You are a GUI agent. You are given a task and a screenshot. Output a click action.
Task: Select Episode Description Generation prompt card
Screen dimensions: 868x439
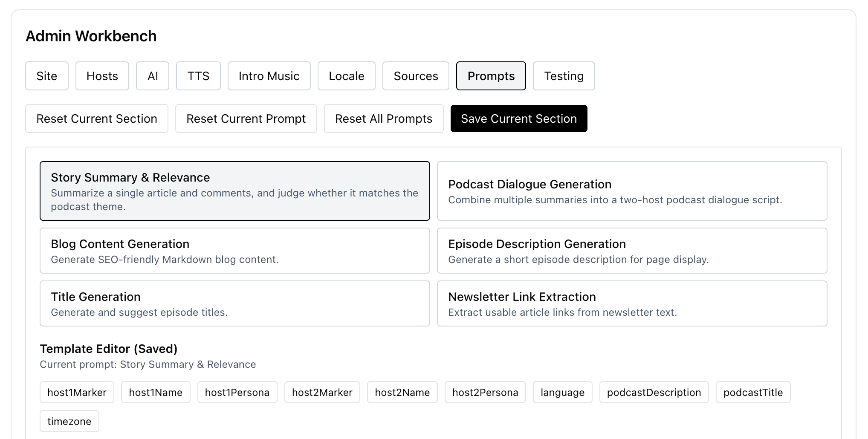631,251
